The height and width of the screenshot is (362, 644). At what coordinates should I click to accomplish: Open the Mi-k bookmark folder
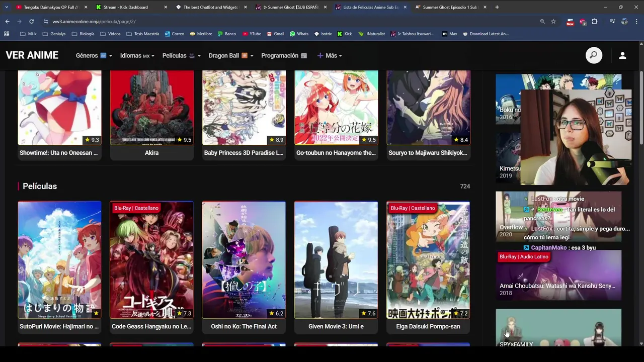(28, 34)
